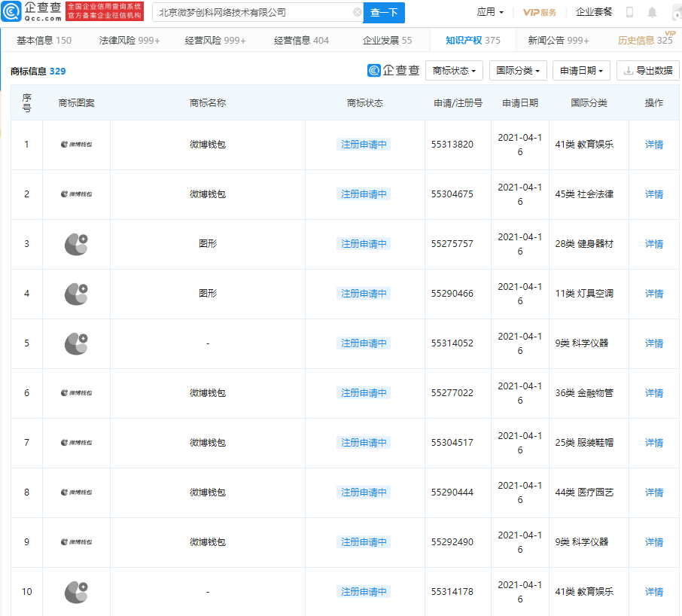Expand the 商标状态 filter dropdown
This screenshot has height=616, width=682.
point(454,71)
